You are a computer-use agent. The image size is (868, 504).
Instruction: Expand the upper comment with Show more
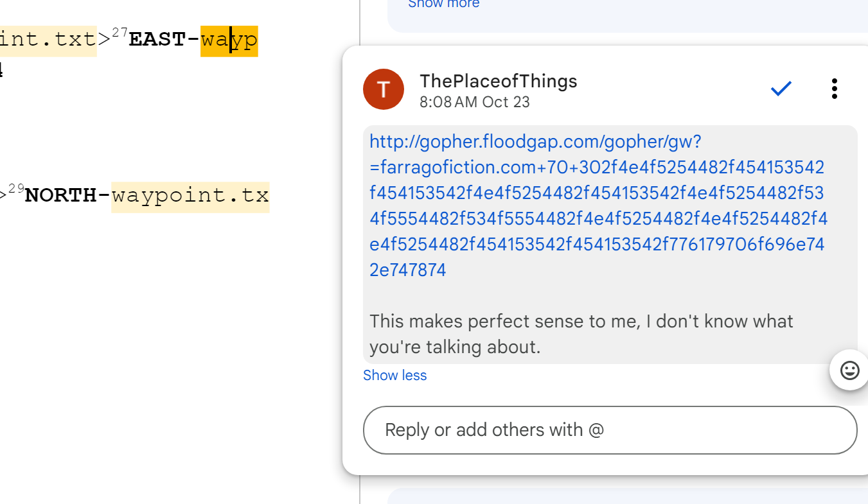[x=443, y=4]
